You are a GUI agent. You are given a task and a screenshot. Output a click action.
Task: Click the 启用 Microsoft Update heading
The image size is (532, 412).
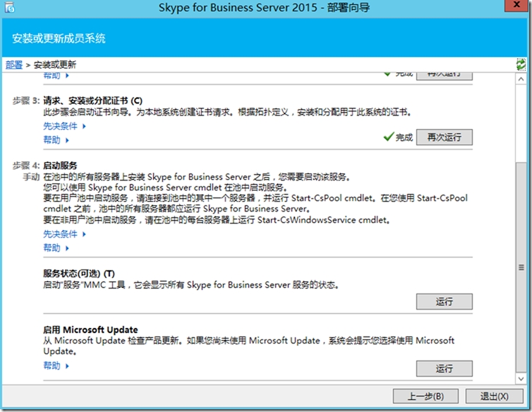pyautogui.click(x=90, y=329)
